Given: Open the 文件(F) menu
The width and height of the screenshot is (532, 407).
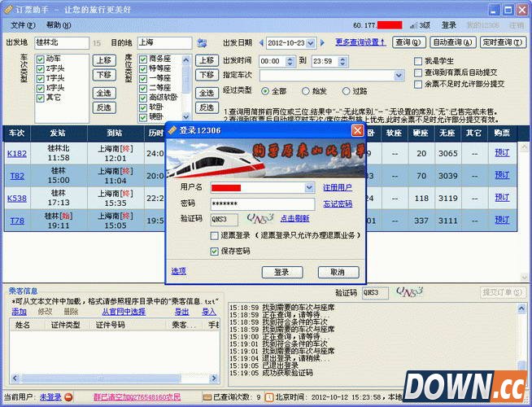Looking at the screenshot, I should point(23,25).
